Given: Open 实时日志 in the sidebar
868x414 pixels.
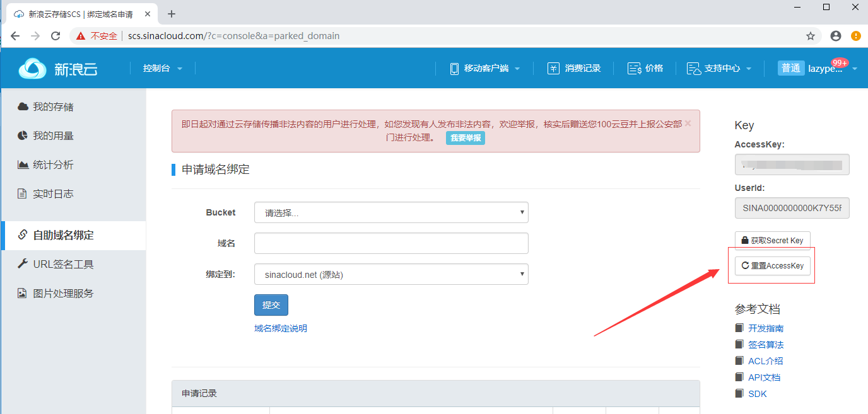Looking at the screenshot, I should (x=73, y=193).
